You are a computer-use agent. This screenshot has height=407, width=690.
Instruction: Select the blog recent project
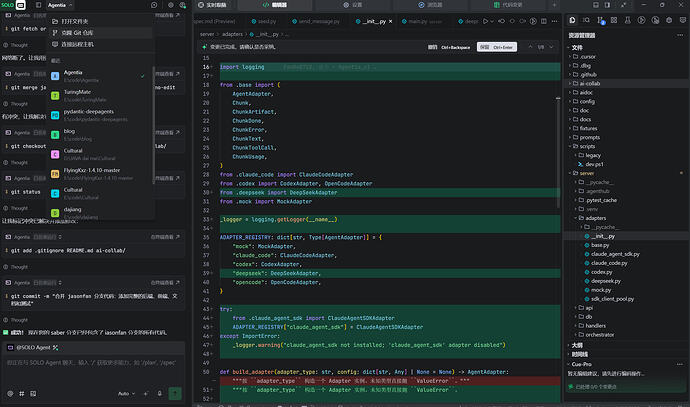(x=99, y=135)
